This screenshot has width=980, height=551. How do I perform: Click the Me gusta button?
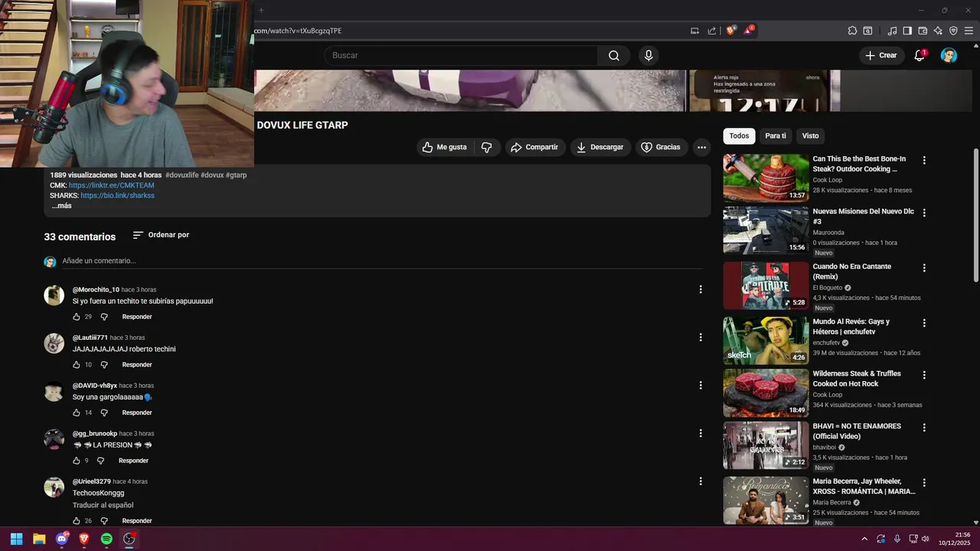(445, 147)
